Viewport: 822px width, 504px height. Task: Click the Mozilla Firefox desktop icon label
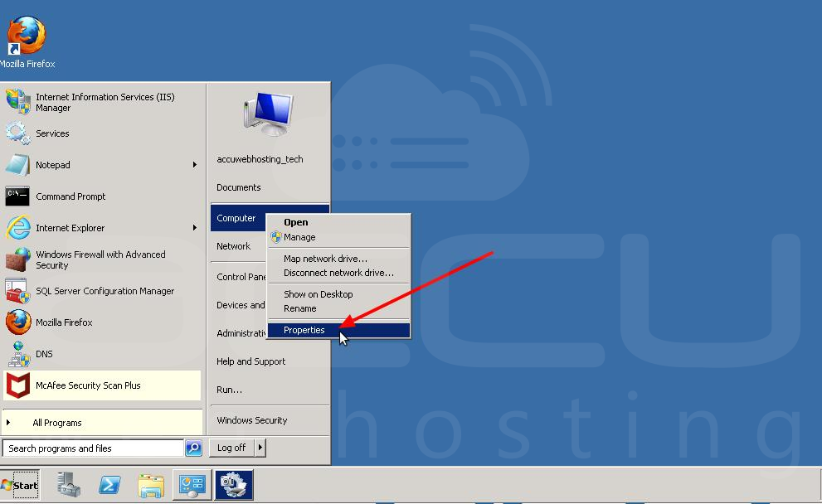[x=27, y=64]
